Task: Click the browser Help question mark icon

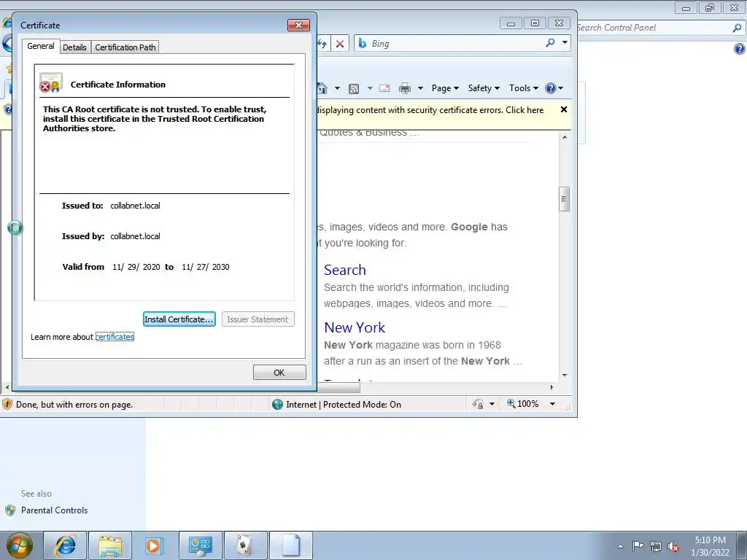Action: click(551, 88)
